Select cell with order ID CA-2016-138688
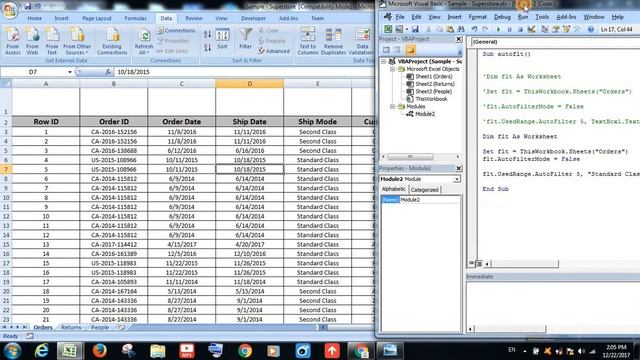This screenshot has width=640, height=360. click(114, 151)
